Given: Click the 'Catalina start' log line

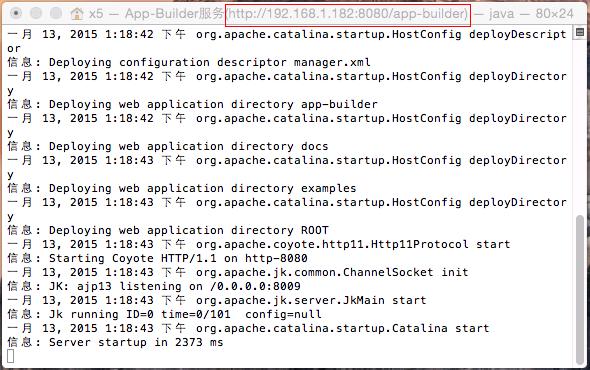Looking at the screenshot, I should click(248, 328).
